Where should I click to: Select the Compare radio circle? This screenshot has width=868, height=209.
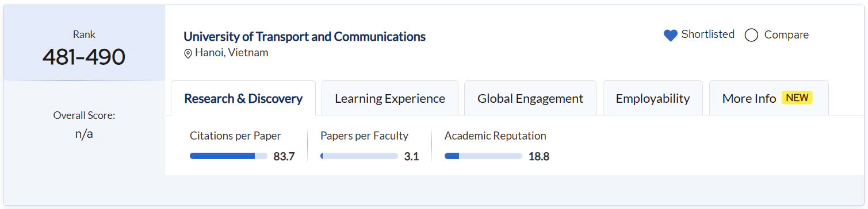point(751,36)
